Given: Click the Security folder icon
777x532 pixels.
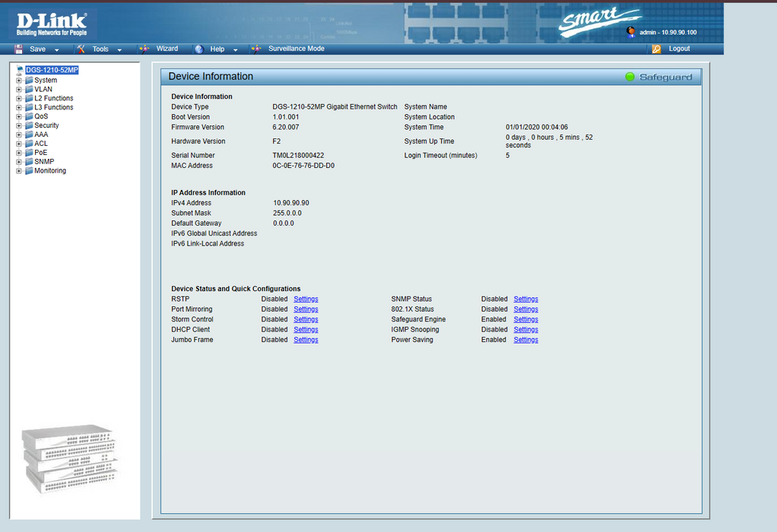Looking at the screenshot, I should [x=29, y=125].
